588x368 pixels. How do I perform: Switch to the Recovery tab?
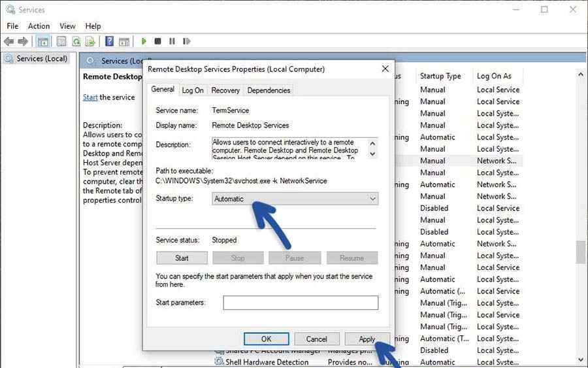pos(225,90)
